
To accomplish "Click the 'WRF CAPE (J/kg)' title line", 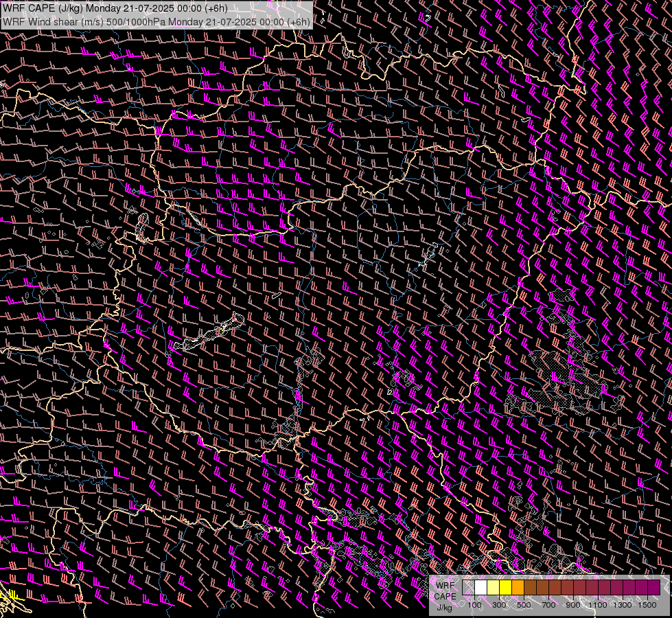I will pos(115,8).
